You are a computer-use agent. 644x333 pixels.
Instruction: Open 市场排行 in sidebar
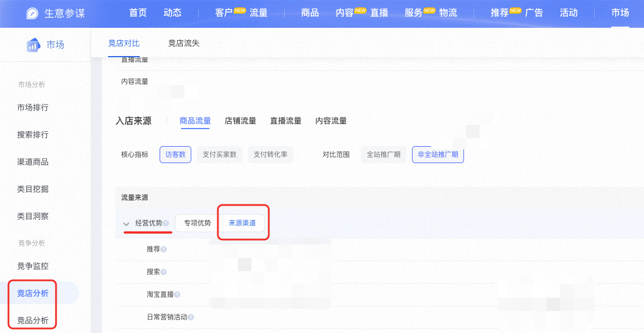33,108
